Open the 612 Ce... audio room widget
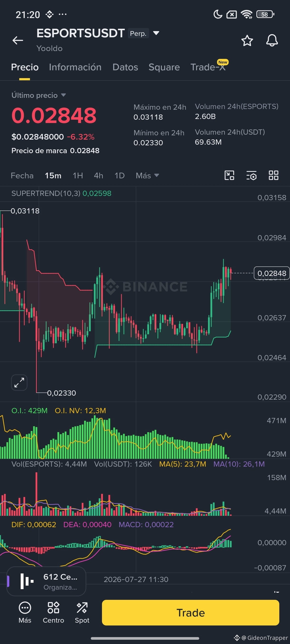This screenshot has height=644, width=290. point(46,582)
